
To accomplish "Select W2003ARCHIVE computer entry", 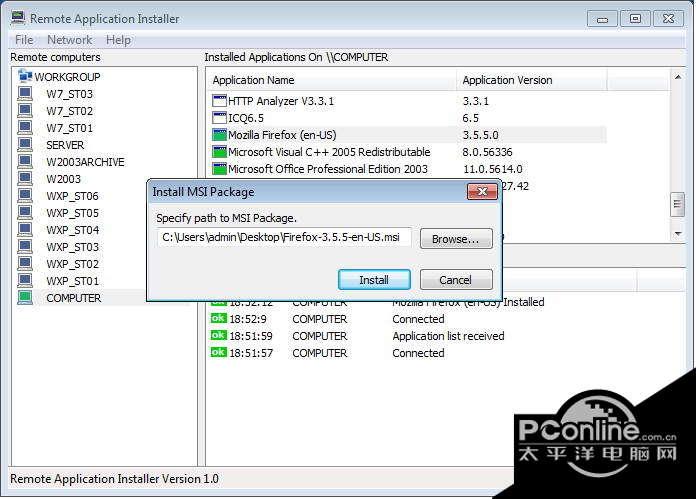I will [85, 162].
